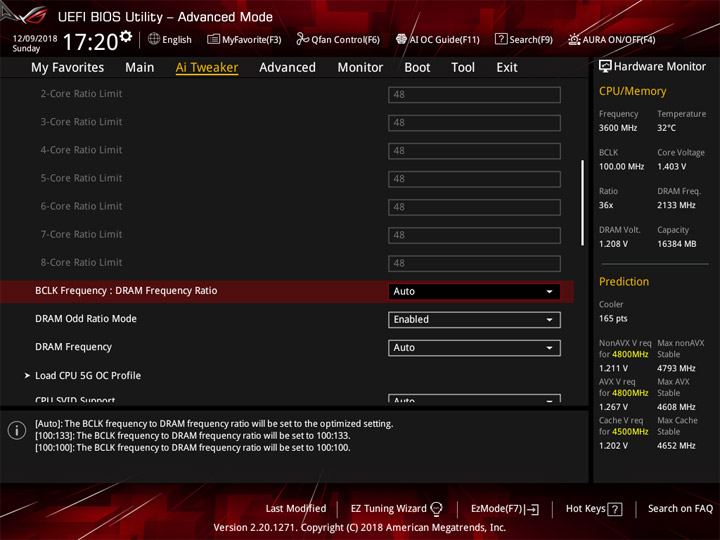Screen dimensions: 720x540
Task: Open Qfan Control fan icon
Action: [x=302, y=39]
